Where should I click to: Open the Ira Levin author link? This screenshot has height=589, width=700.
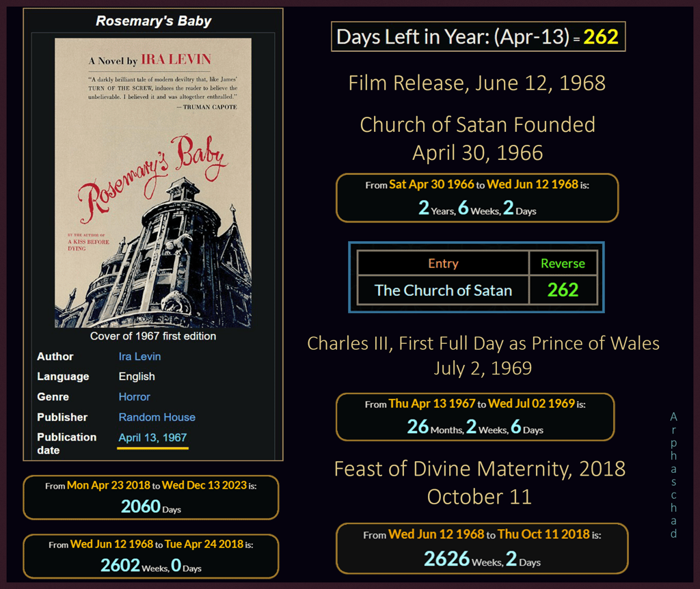(x=139, y=357)
